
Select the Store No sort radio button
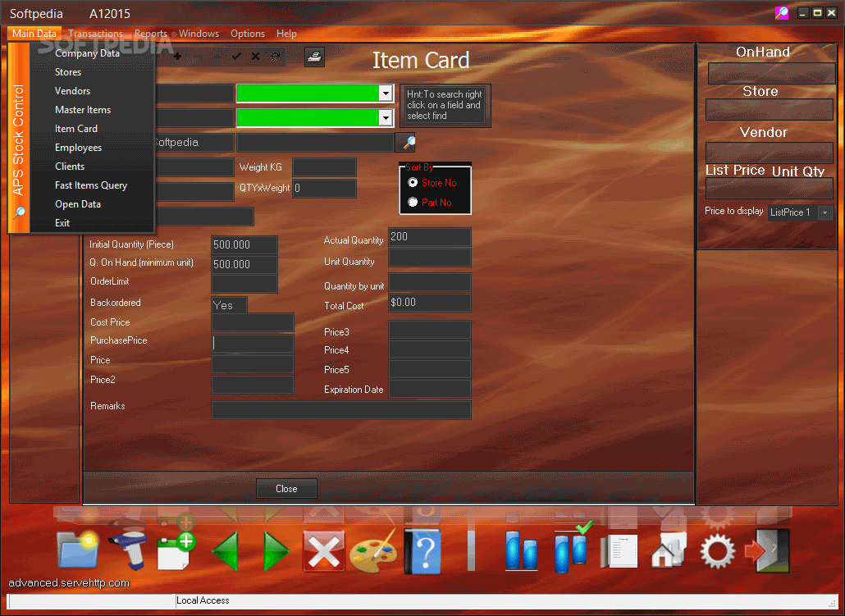[413, 182]
